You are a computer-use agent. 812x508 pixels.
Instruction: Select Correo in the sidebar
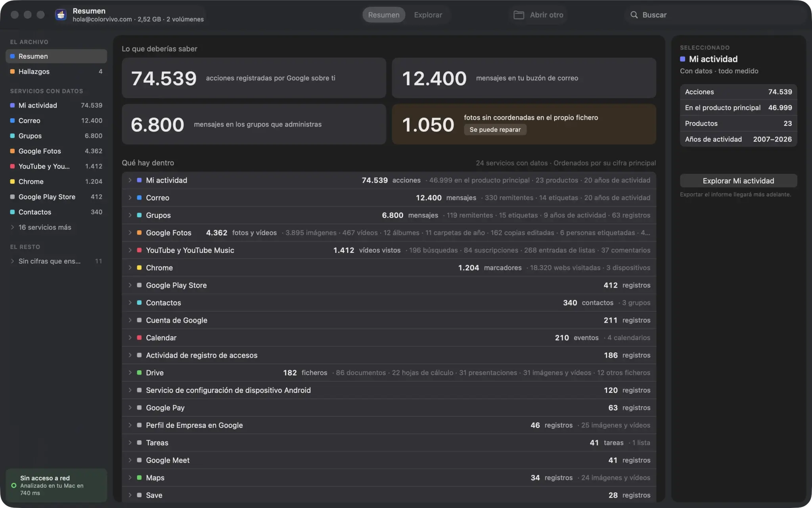(x=56, y=120)
